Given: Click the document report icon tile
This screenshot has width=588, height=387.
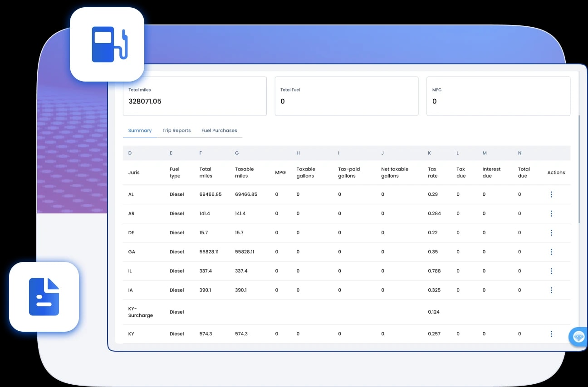Looking at the screenshot, I should pos(44,297).
